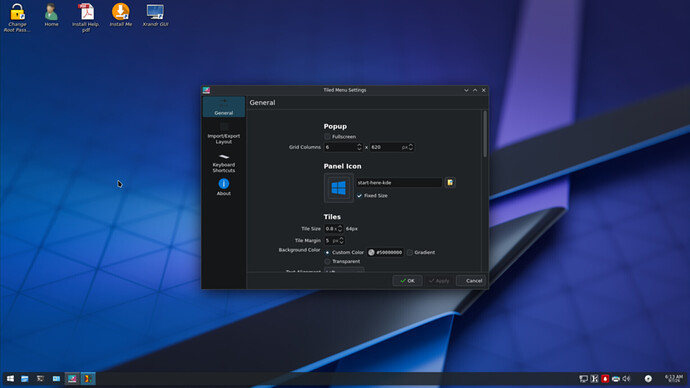The width and height of the screenshot is (690, 388).
Task: Open the background color swatch picker
Action: pyautogui.click(x=371, y=253)
